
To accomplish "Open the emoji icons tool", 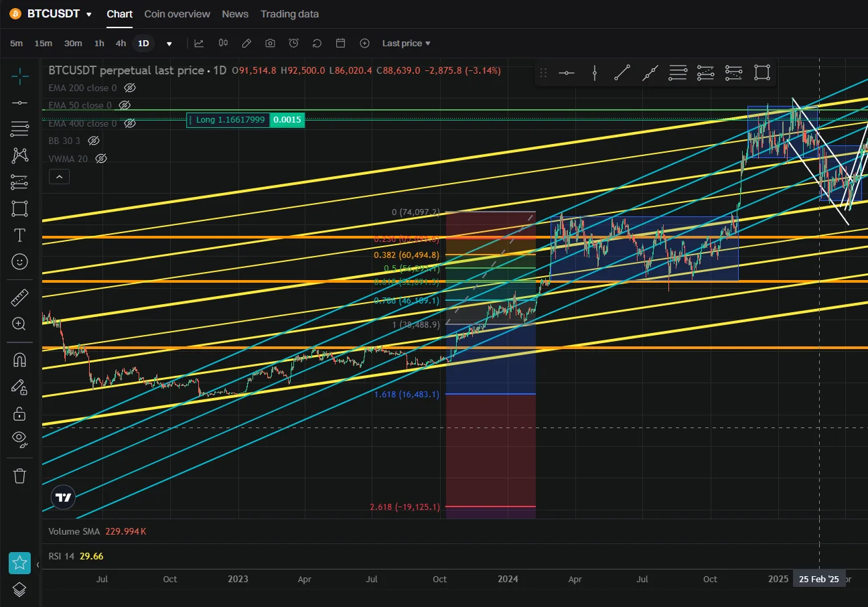I will 20,261.
